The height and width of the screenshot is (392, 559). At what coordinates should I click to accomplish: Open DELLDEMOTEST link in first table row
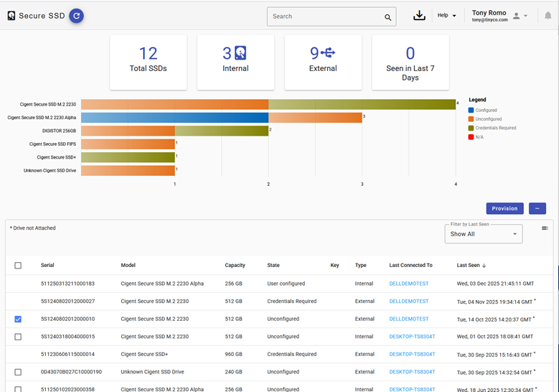click(x=409, y=284)
